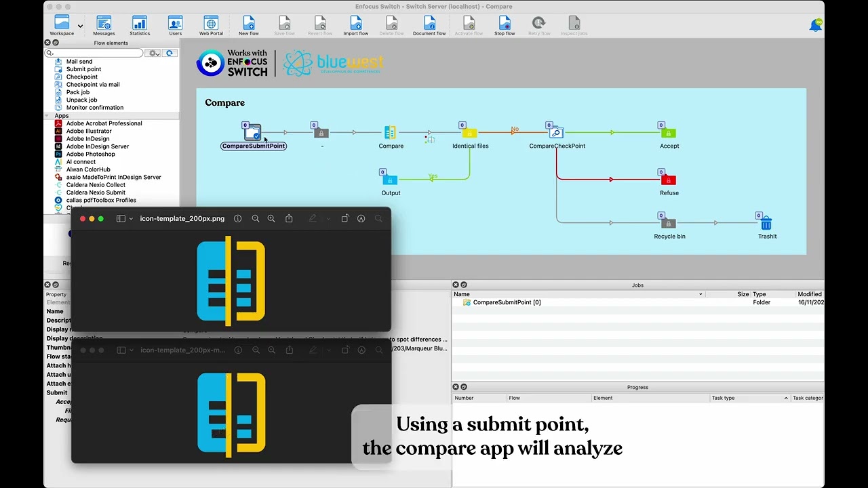The width and height of the screenshot is (868, 488).
Task: Click the Inspect jobs toolbar icon
Action: pyautogui.click(x=574, y=26)
